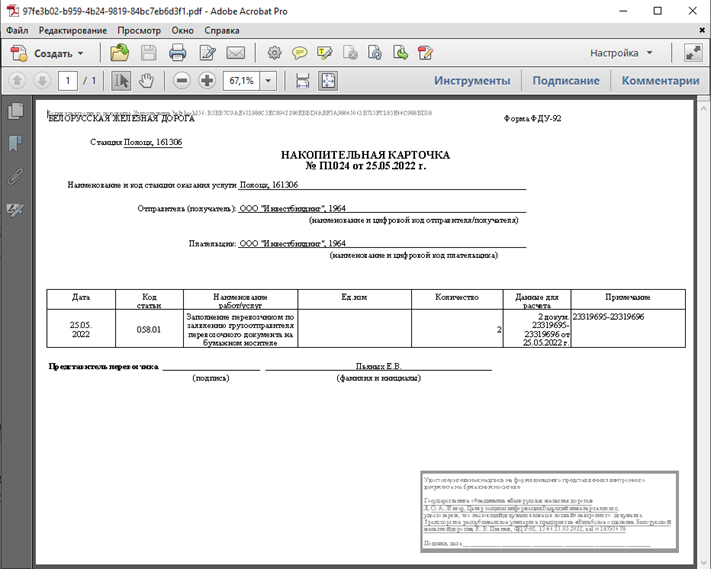
Task: Click the delete page icon
Action: point(350,53)
